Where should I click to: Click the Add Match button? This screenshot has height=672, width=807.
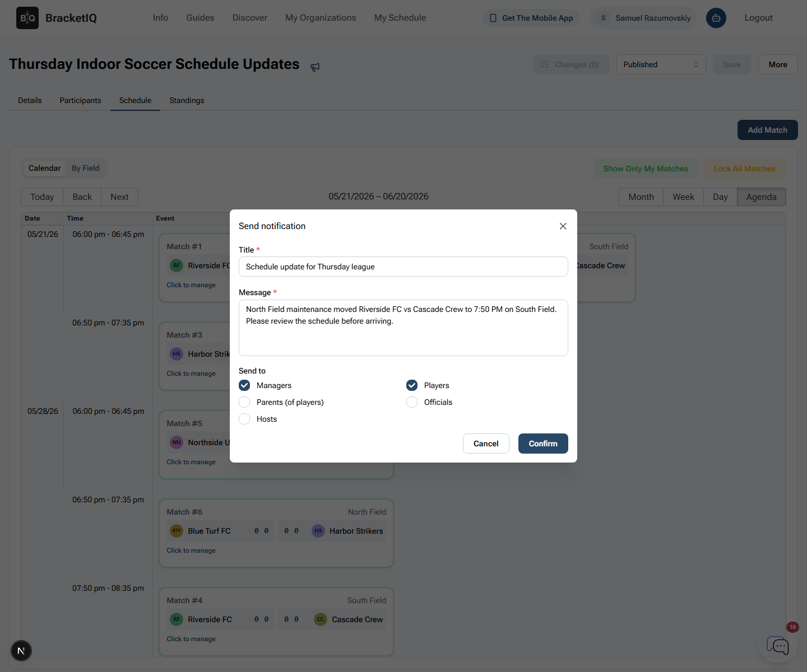(767, 130)
